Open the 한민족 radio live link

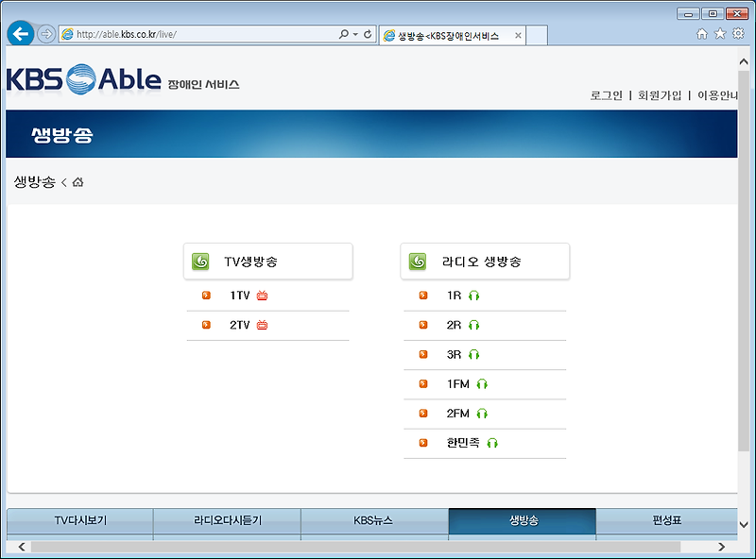coord(463,443)
